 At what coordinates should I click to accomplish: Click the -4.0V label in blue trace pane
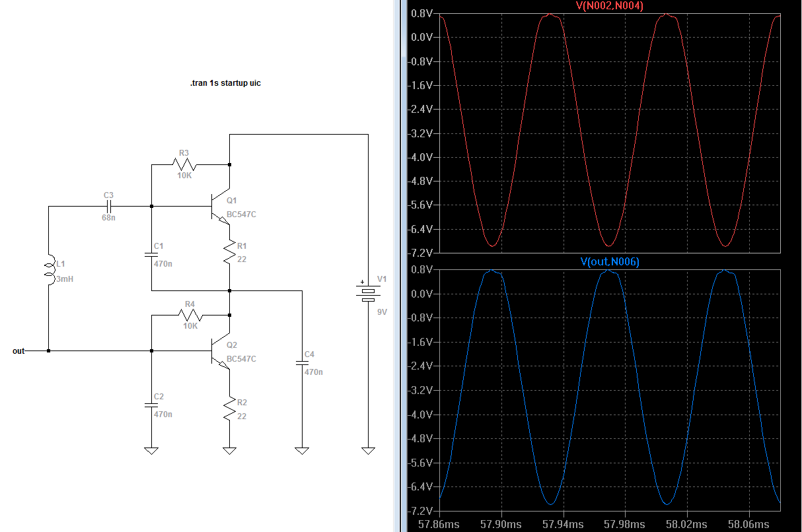point(421,415)
